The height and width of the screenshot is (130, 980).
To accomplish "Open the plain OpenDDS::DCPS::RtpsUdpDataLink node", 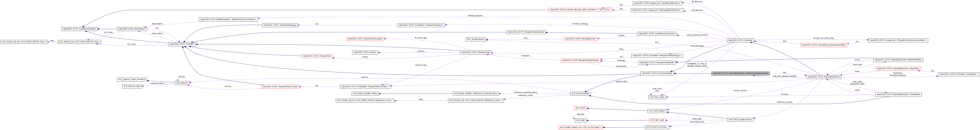I will click(824, 77).
